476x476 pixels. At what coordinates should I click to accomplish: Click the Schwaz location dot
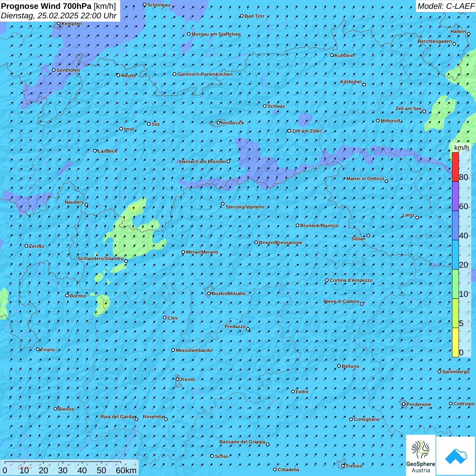pyautogui.click(x=265, y=106)
